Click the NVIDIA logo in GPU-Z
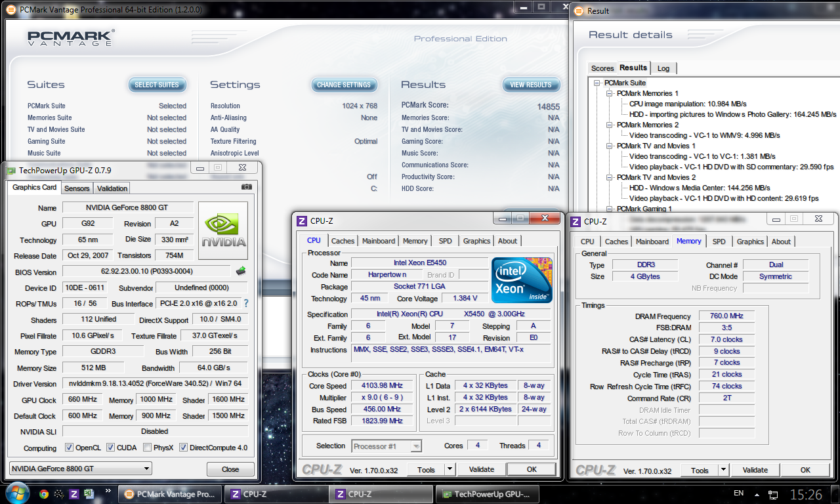Screen dimensions: 840x504 point(223,231)
